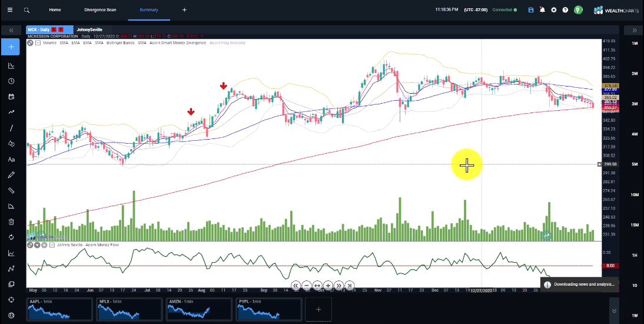
Task: Save workspace with the blue disk icon
Action: pyautogui.click(x=531, y=10)
